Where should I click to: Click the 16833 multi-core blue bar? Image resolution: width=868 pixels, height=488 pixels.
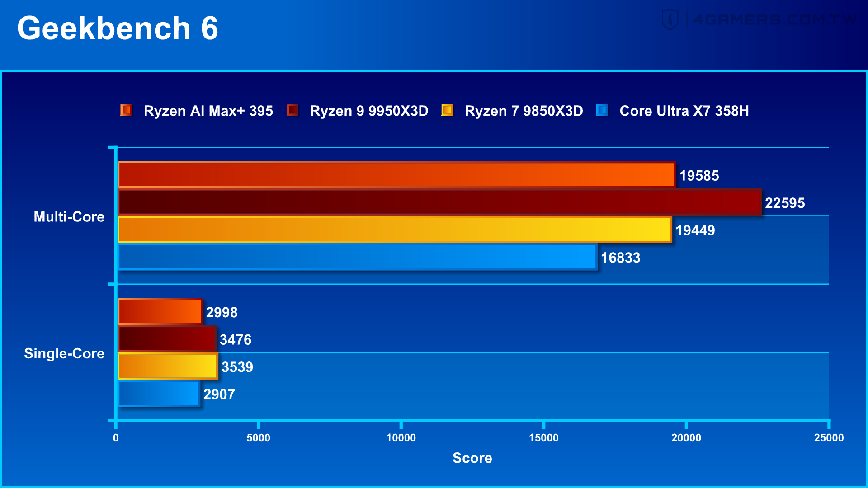coord(357,258)
